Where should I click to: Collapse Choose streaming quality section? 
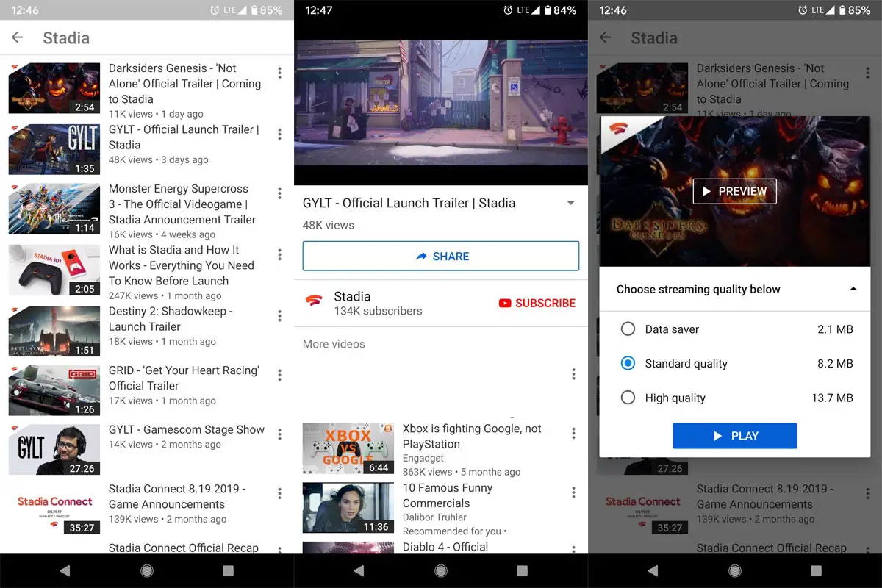click(x=853, y=289)
